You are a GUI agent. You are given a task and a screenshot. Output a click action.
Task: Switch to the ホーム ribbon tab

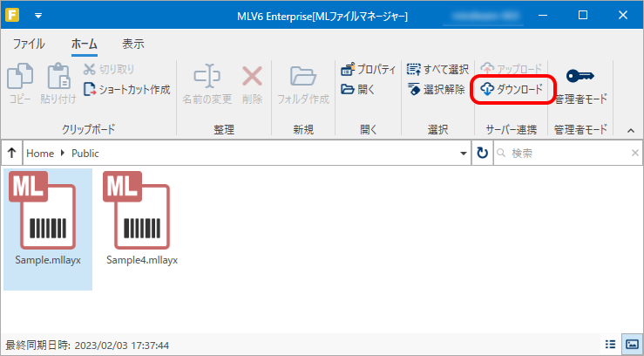pos(85,44)
